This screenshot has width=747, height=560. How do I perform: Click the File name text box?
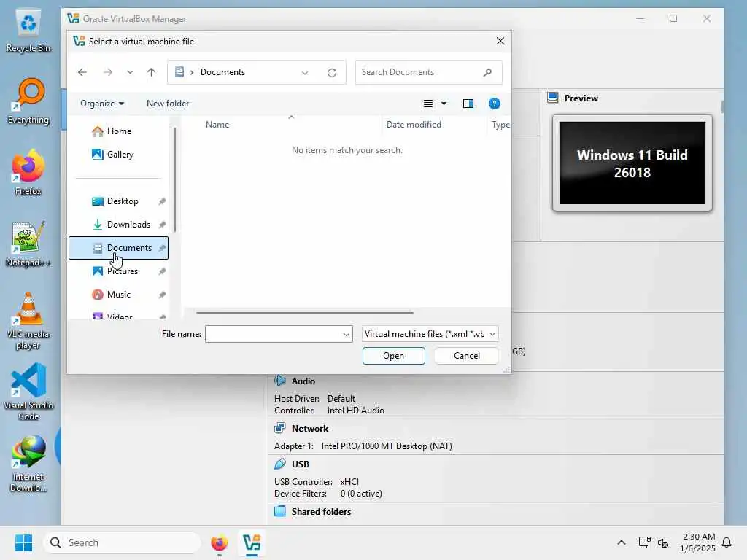[274, 334]
